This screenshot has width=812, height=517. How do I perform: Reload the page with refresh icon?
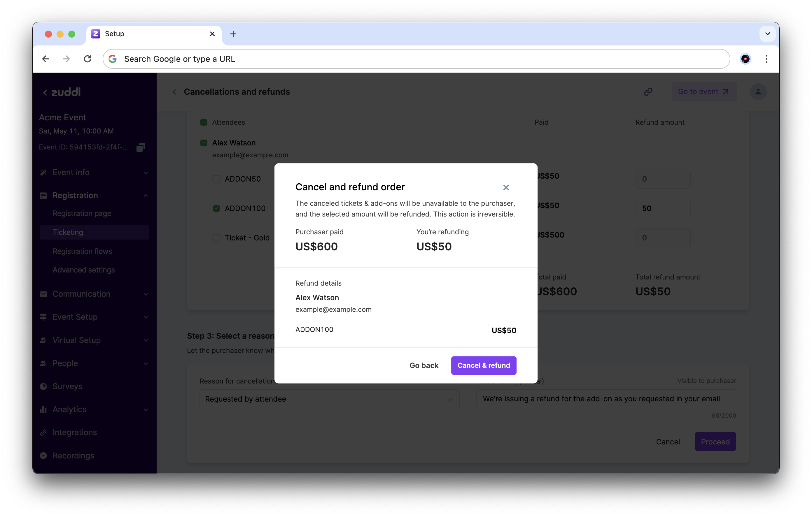88,59
